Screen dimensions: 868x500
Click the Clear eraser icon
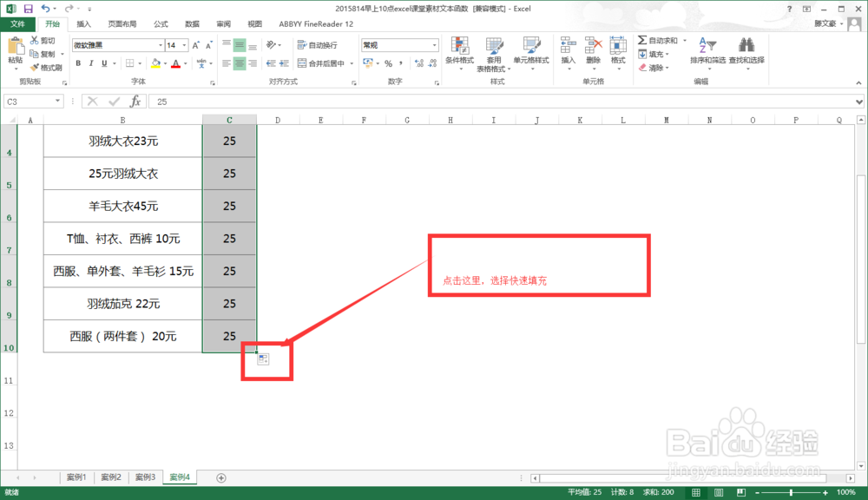(642, 68)
